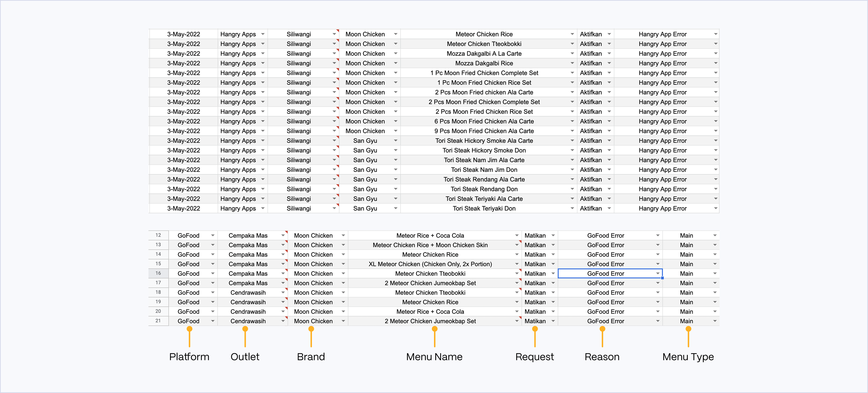The width and height of the screenshot is (868, 393).
Task: Click cell 9 Pcs Moon Fried Chicken Ala Carte
Action: coord(488,131)
